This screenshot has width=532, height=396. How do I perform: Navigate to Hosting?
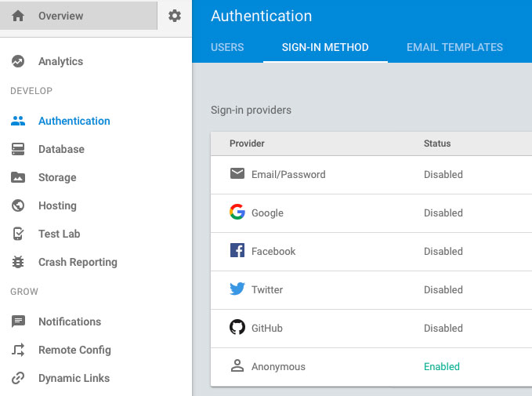(58, 205)
